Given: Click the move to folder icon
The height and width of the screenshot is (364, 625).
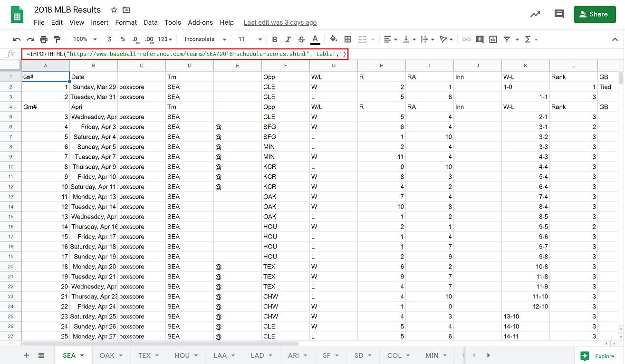Looking at the screenshot, I should 126,10.
